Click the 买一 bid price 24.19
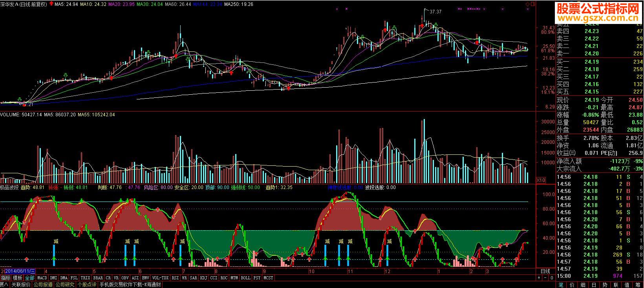This screenshot has width=644, height=288. pos(591,62)
